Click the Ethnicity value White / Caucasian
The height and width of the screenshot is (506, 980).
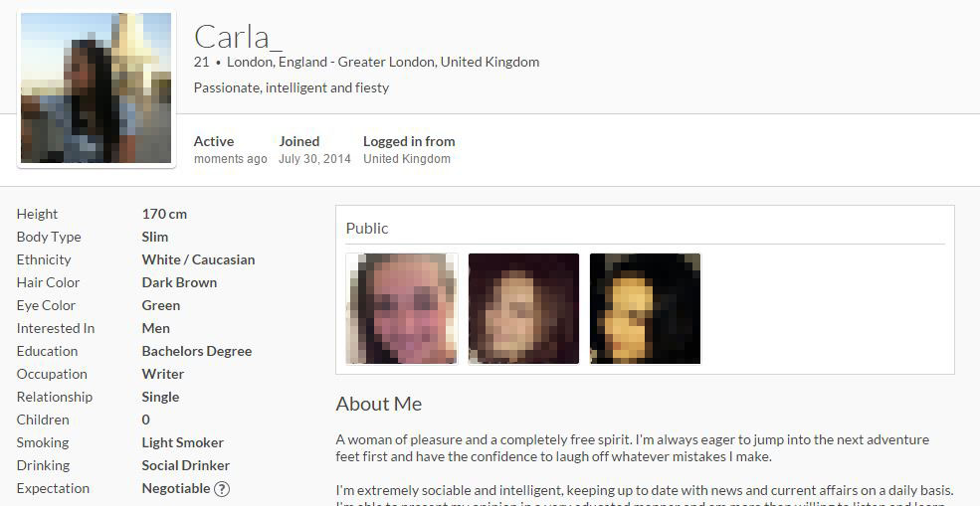(198, 259)
